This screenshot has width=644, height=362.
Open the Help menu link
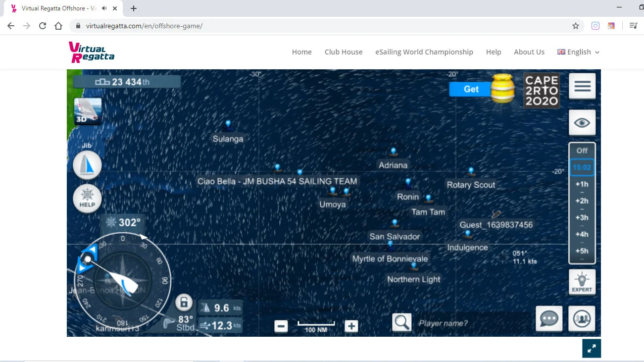click(x=494, y=52)
